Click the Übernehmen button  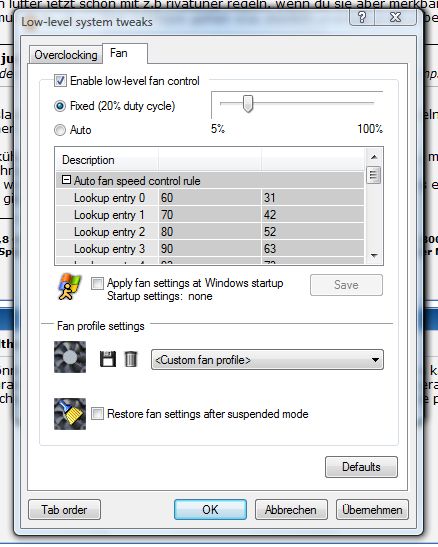pyautogui.click(x=372, y=510)
